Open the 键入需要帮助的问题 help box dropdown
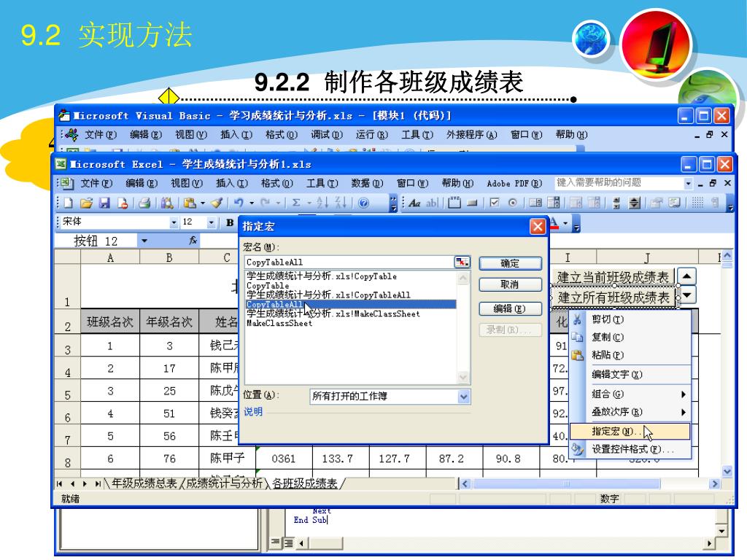747x560 pixels. [x=688, y=183]
